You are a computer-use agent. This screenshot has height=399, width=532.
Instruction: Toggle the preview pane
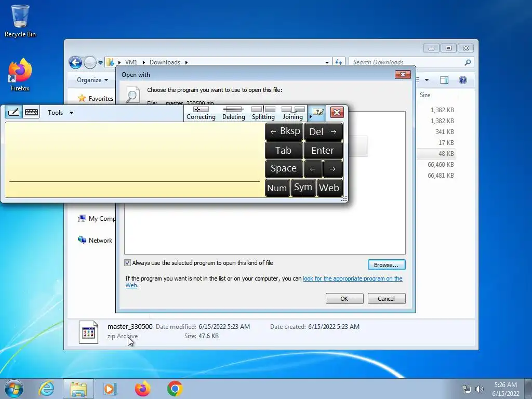444,80
